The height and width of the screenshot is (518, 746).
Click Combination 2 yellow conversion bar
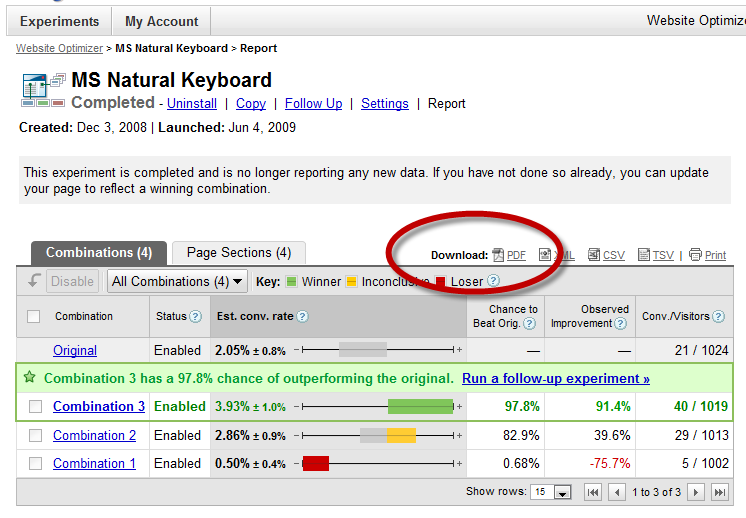point(401,435)
